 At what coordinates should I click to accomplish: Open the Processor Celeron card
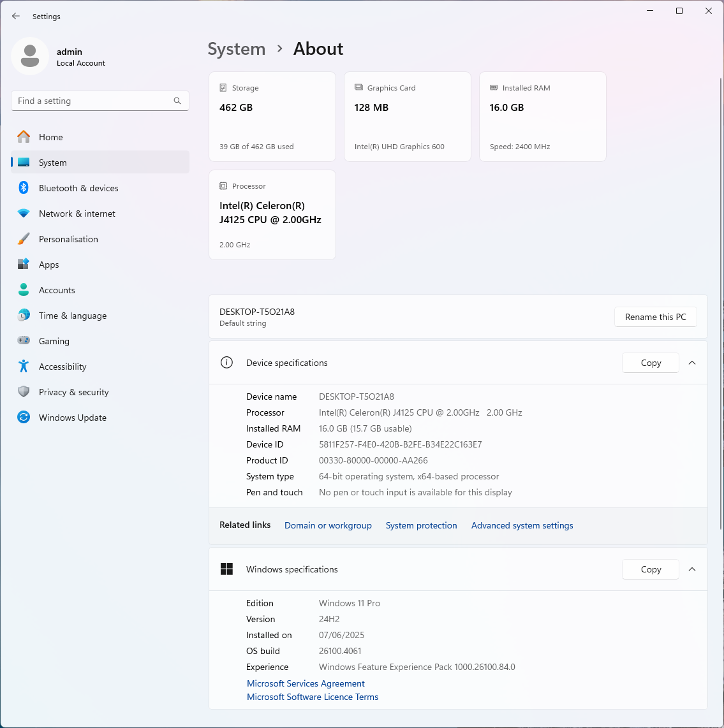[x=272, y=214]
